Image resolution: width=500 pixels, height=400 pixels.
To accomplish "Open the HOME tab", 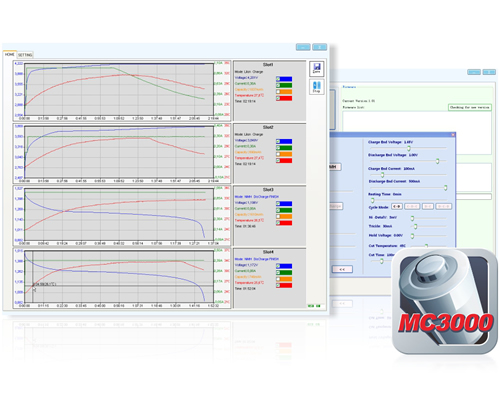I will click(10, 54).
